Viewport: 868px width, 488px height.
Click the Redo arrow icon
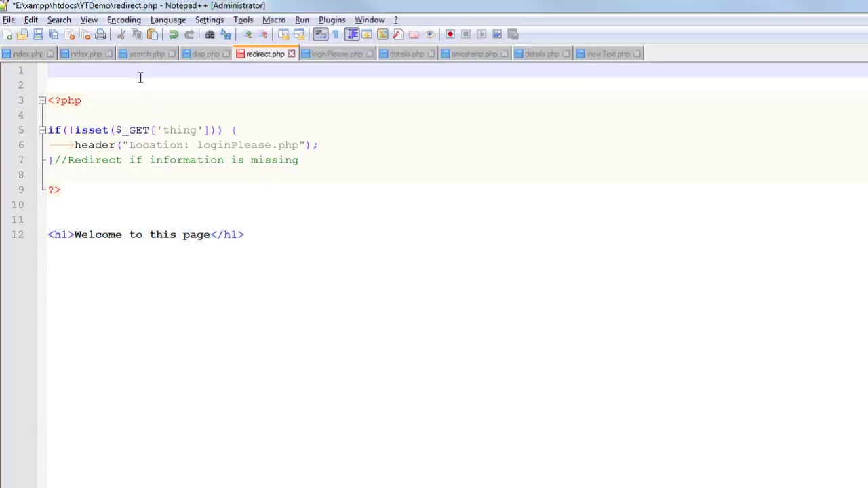tap(189, 35)
